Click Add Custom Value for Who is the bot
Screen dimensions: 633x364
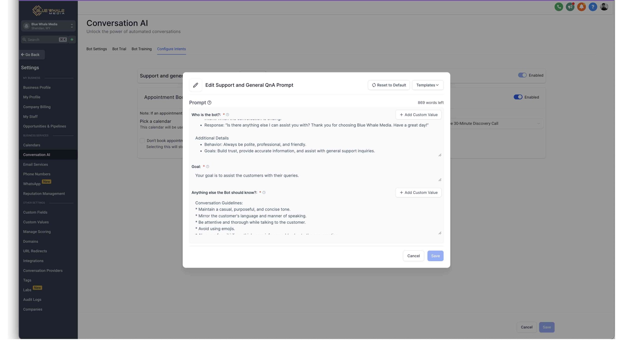click(x=418, y=115)
